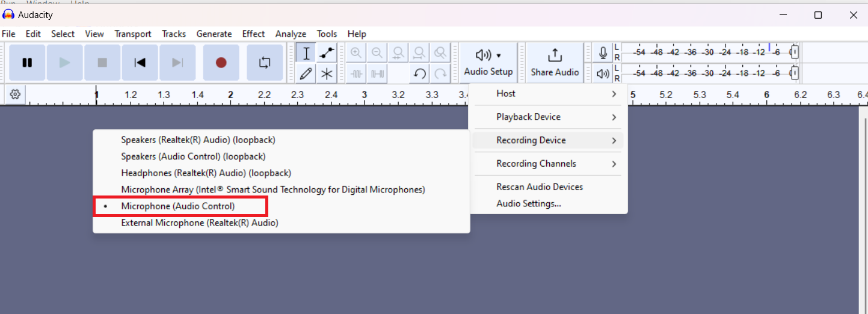Click the Zoom In magnifier

[356, 54]
